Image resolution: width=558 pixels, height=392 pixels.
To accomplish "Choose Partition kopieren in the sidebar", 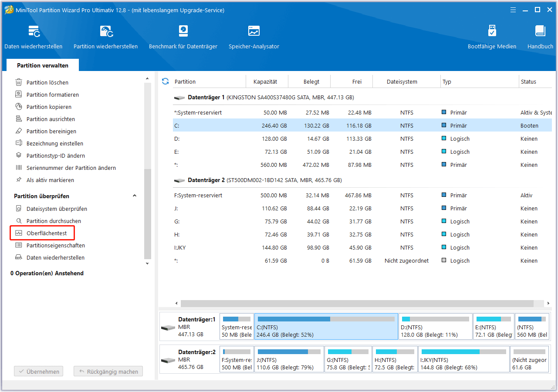I will click(x=49, y=107).
